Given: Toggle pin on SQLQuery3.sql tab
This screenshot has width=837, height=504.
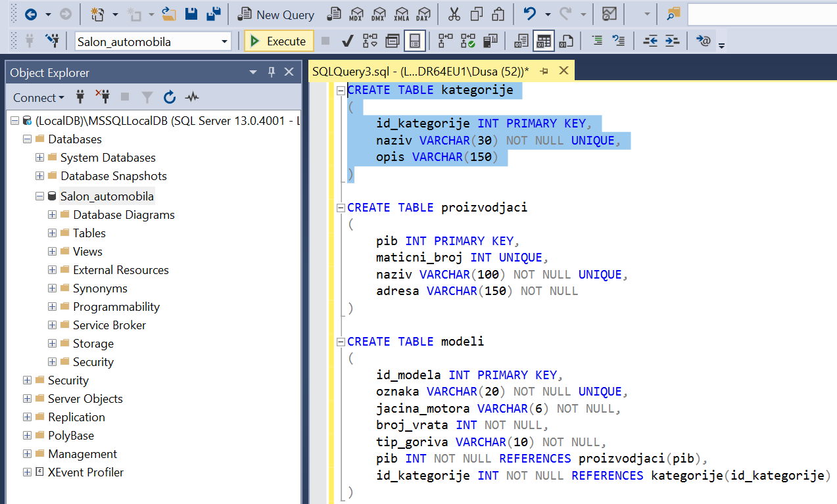Looking at the screenshot, I should pyautogui.click(x=544, y=71).
